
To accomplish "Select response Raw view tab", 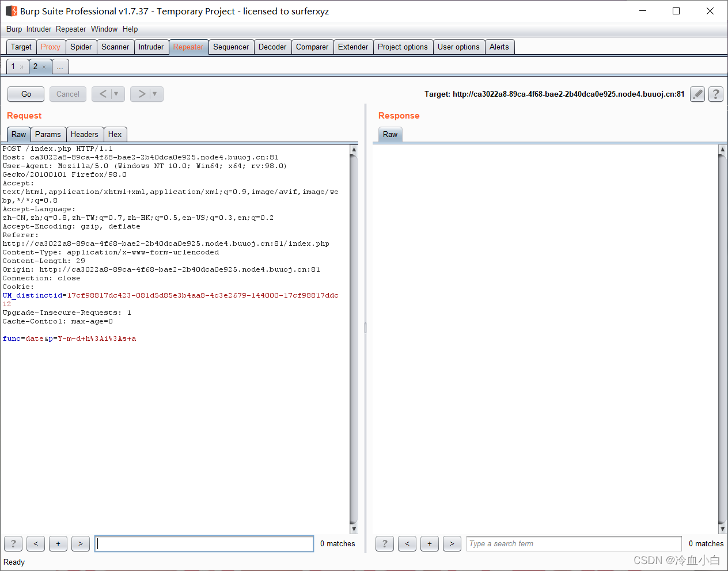I will point(390,134).
